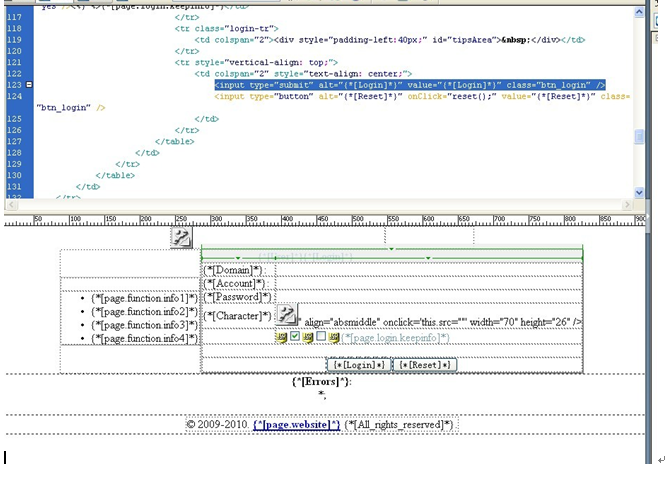Open the label column width dropdown arrow
667x478 pixels.
238,258
